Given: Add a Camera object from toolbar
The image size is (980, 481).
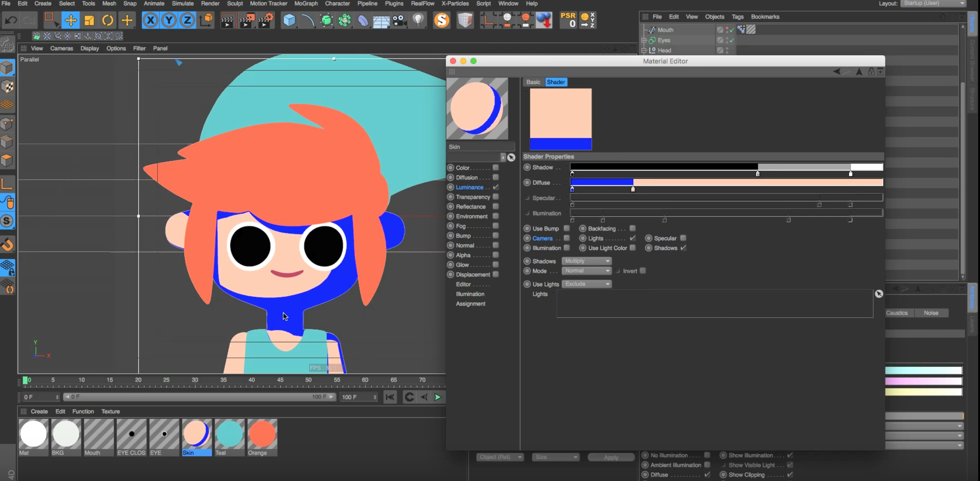Looking at the screenshot, I should tap(399, 20).
